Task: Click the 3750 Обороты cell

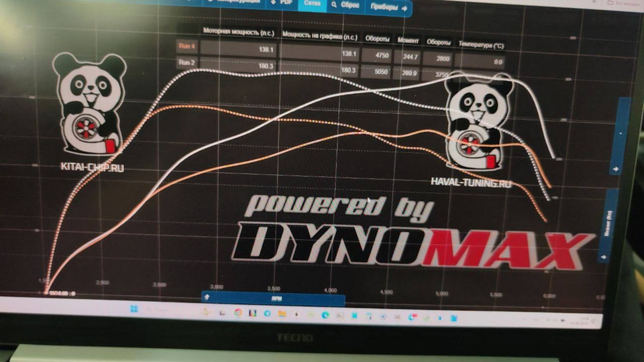Action: [438, 74]
